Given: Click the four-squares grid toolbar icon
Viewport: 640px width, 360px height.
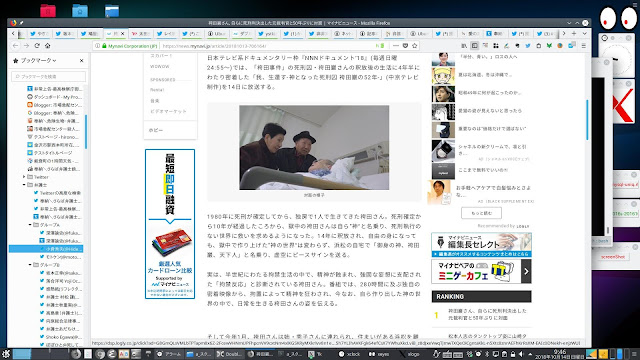Looking at the screenshot, I should [x=496, y=46].
